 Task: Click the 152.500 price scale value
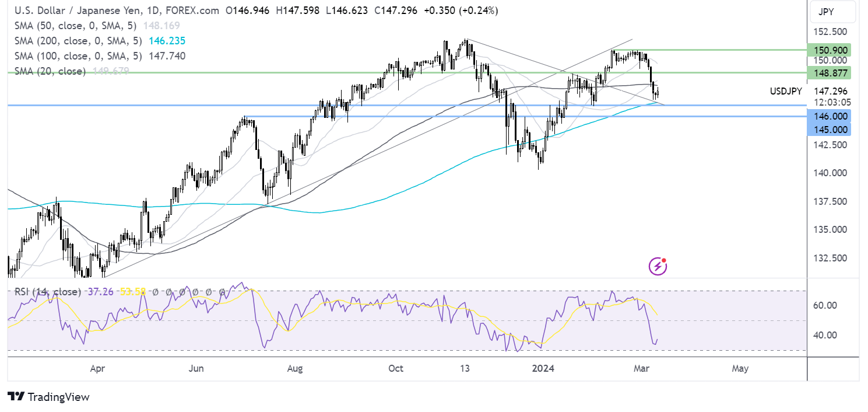point(831,32)
